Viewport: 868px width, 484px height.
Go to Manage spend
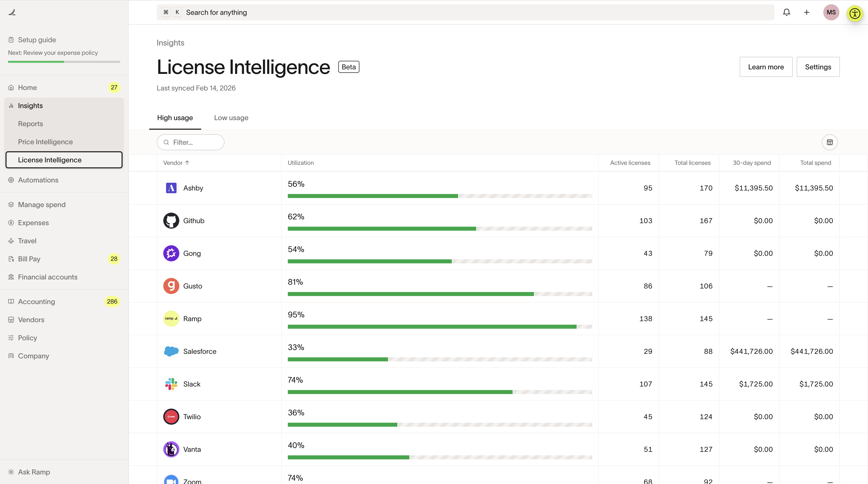tap(41, 205)
